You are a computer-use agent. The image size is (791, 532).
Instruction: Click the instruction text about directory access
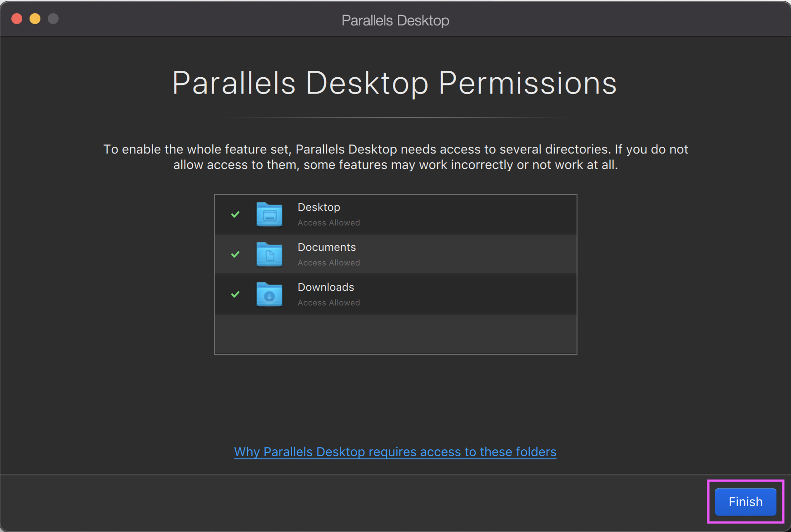pos(395,157)
